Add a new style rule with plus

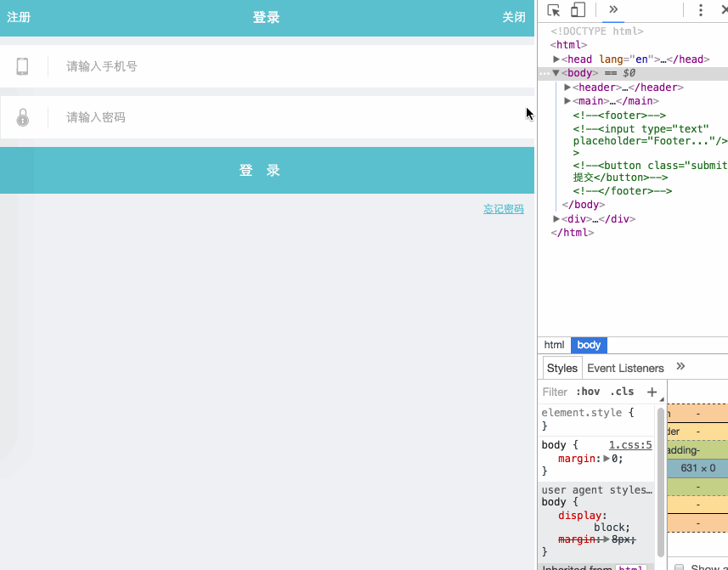652,392
